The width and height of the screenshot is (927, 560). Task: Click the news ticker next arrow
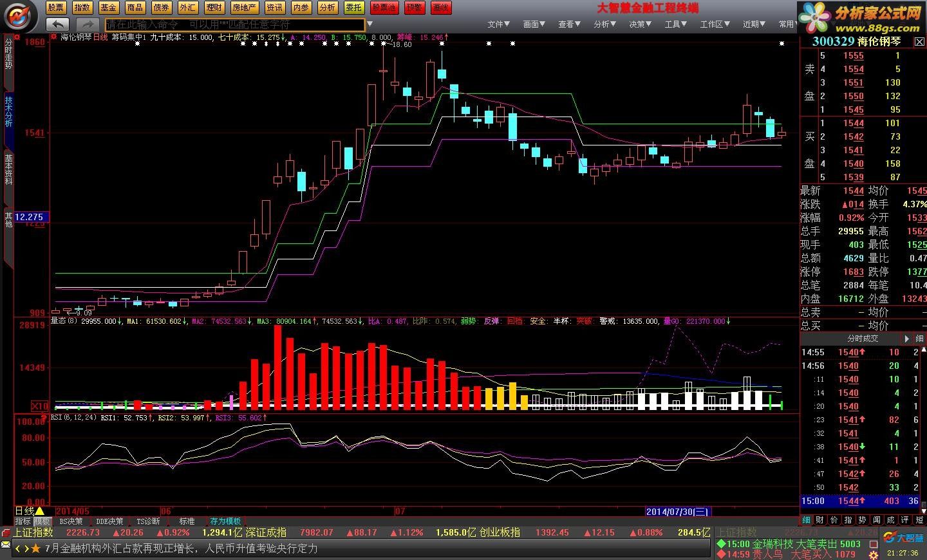click(x=26, y=549)
